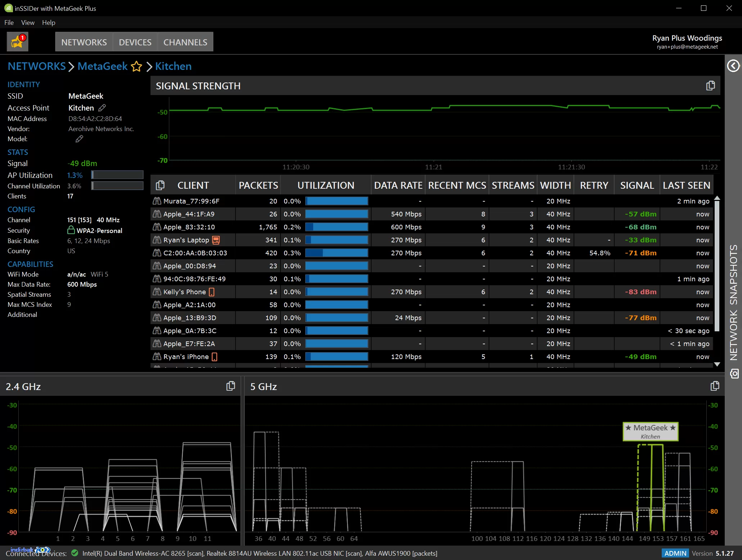The width and height of the screenshot is (742, 560).
Task: Click the connected devices green check icon
Action: tap(75, 553)
